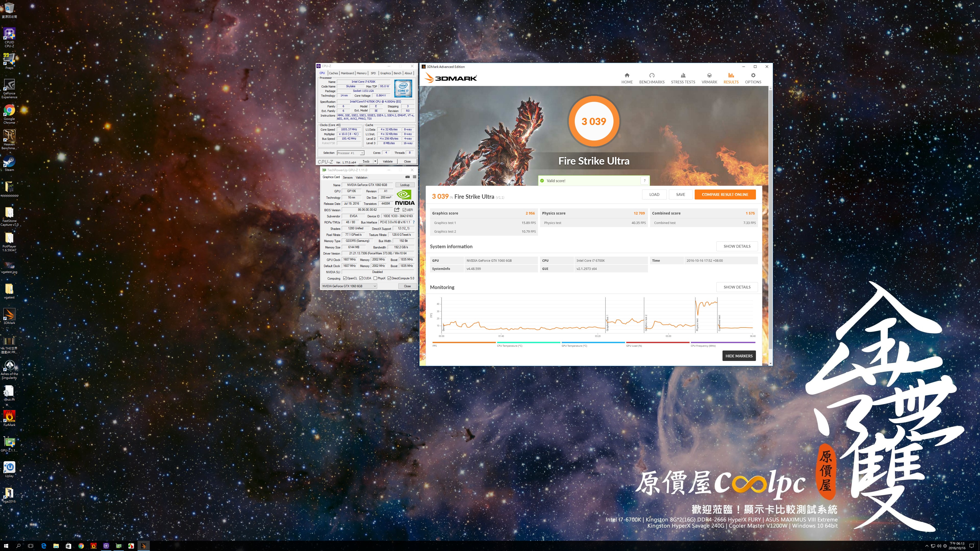Toggle the CUDA checkbox in GPU-Z
The height and width of the screenshot is (551, 980).
[x=361, y=278]
